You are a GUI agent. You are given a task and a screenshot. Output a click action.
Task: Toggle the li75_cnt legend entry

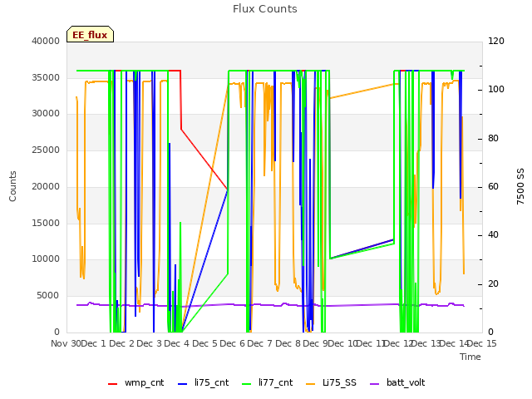coord(203,382)
